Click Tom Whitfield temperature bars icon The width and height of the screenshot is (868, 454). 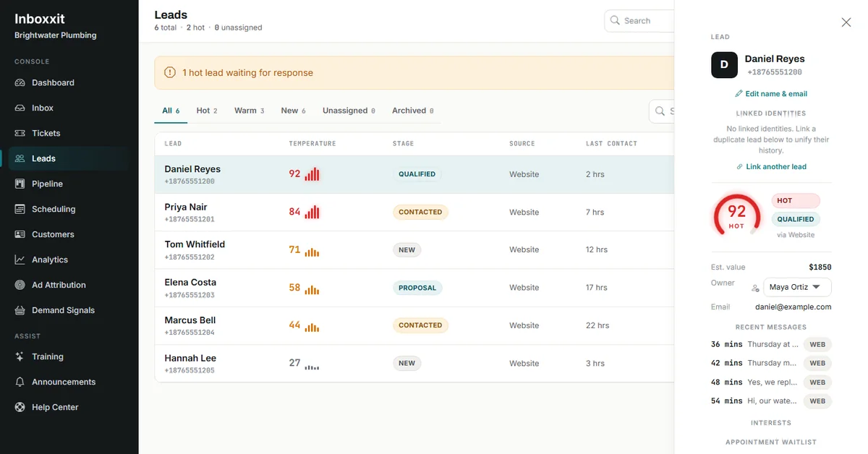[312, 252]
